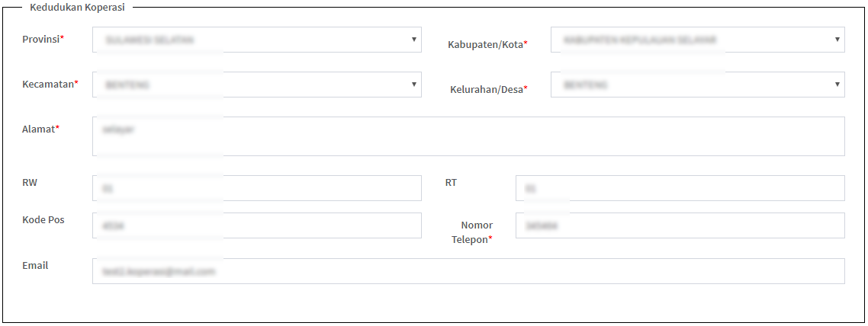Click the RT field label

pos(451,182)
